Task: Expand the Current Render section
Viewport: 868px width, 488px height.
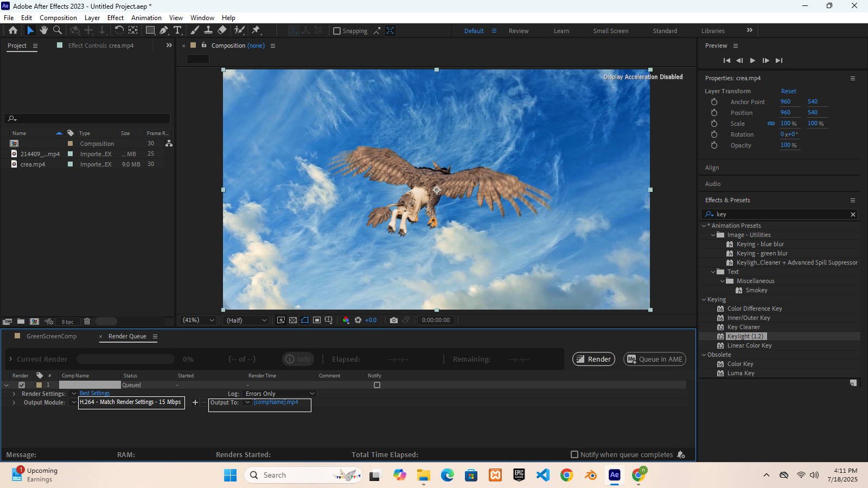Action: (10, 359)
